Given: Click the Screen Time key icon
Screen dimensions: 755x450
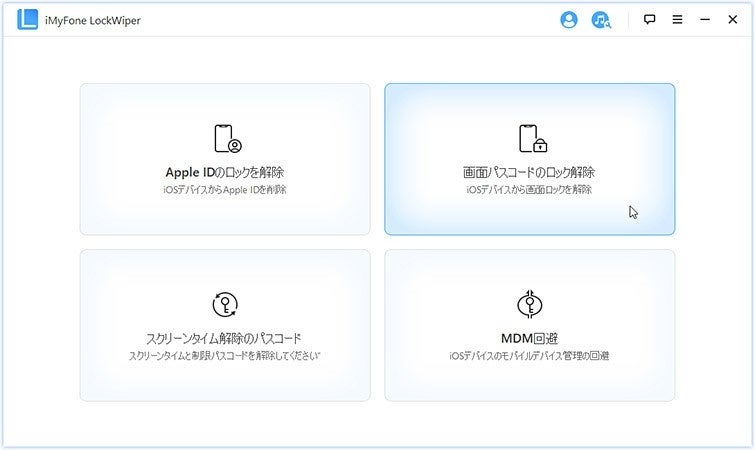Looking at the screenshot, I should (225, 305).
